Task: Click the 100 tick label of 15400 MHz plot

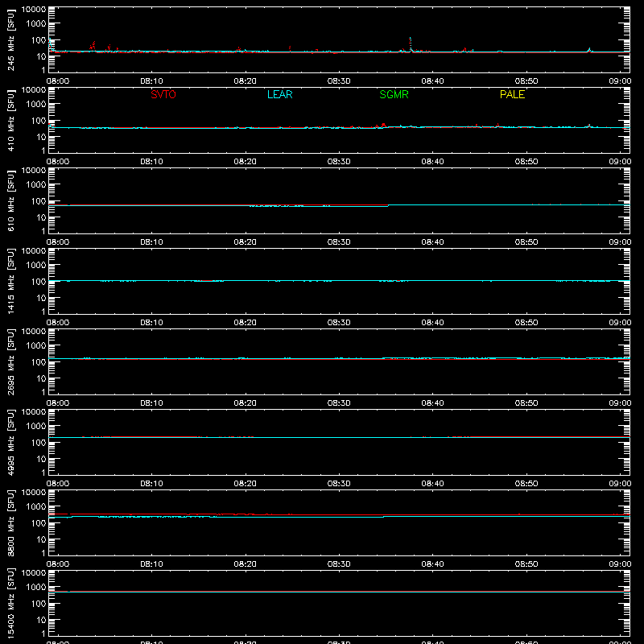Action: coord(39,604)
